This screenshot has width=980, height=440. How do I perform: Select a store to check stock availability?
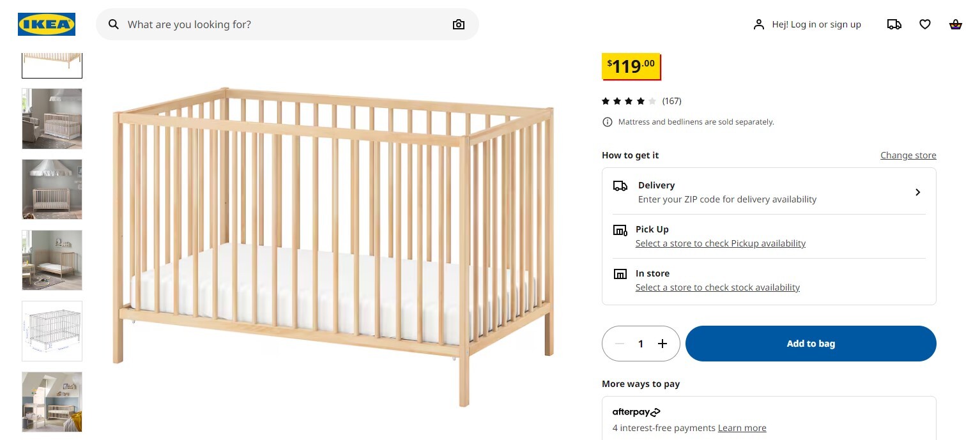[717, 287]
